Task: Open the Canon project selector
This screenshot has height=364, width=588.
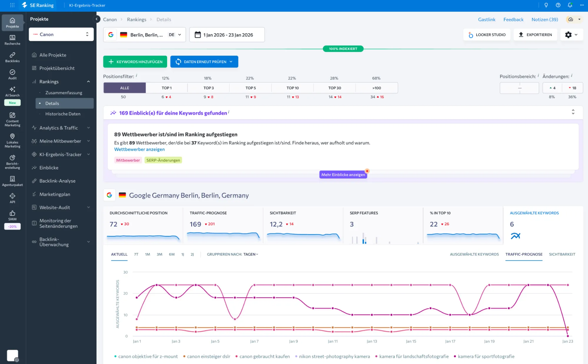Action: click(x=61, y=34)
